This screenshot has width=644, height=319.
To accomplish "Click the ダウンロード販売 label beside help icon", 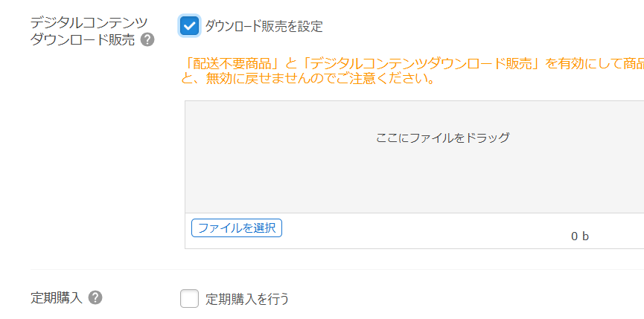I will (83, 40).
